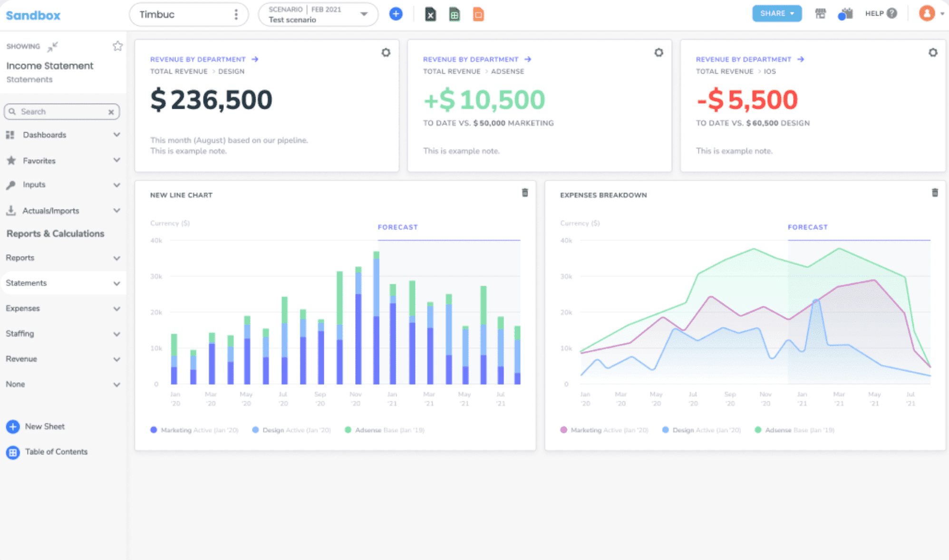Export dashboard to Excel
949x560 pixels.
[430, 14]
